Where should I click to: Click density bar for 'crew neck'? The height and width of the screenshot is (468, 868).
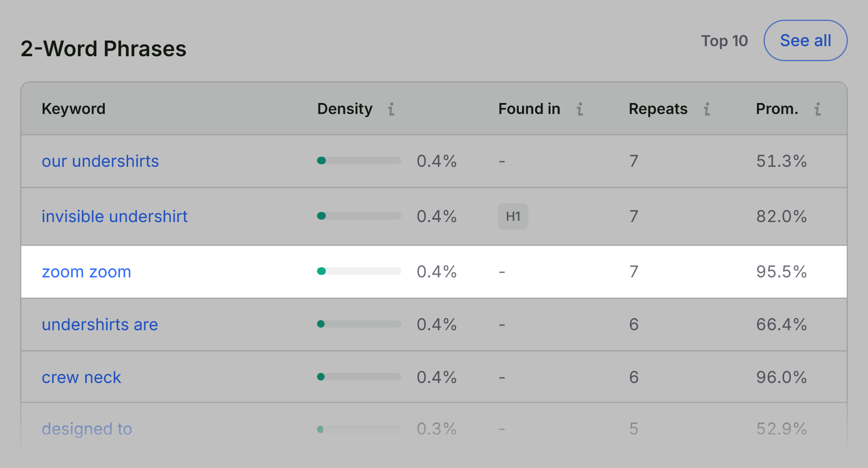[359, 377]
